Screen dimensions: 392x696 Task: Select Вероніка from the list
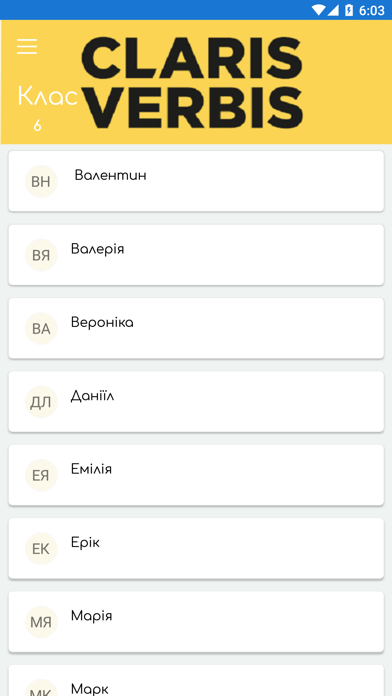pyautogui.click(x=196, y=328)
